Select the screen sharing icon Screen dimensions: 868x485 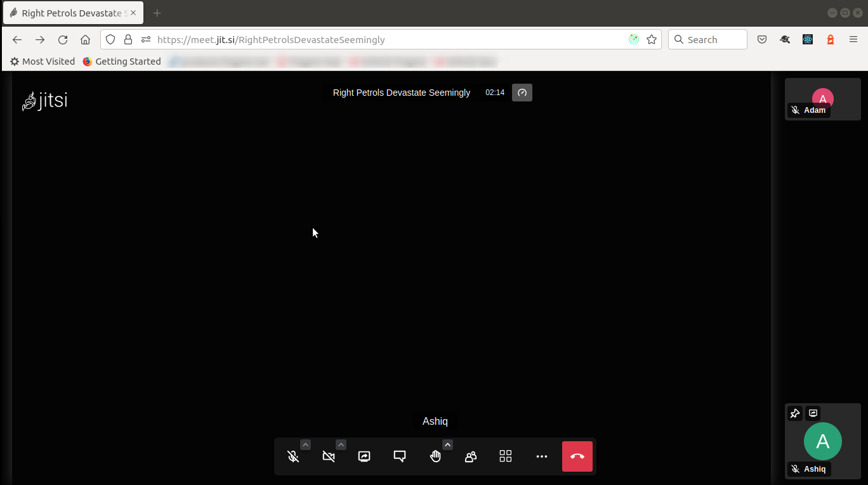click(364, 456)
